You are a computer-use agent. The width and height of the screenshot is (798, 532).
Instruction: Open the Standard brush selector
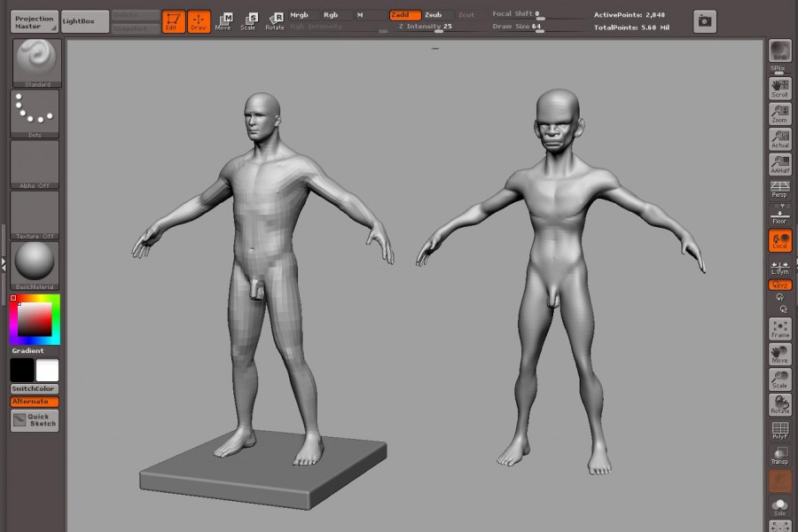coord(37,62)
